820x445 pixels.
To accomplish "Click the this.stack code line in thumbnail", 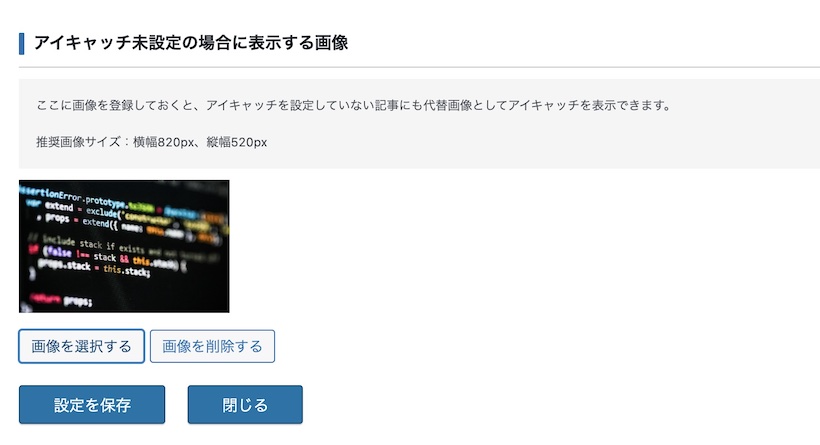I will pos(93,268).
